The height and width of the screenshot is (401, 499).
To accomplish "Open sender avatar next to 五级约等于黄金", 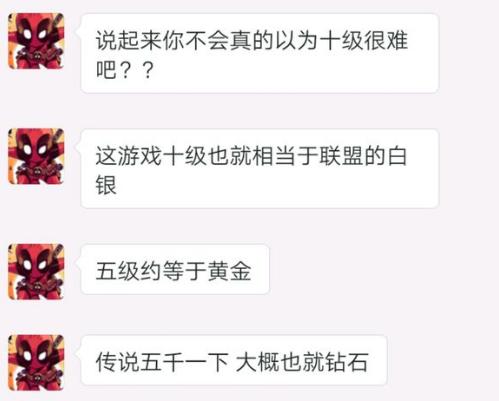I will [36, 271].
